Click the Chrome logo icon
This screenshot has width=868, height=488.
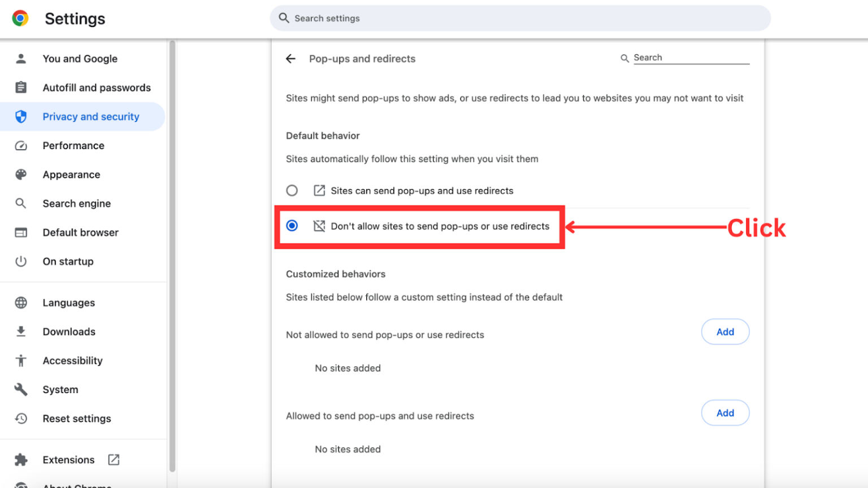(20, 19)
